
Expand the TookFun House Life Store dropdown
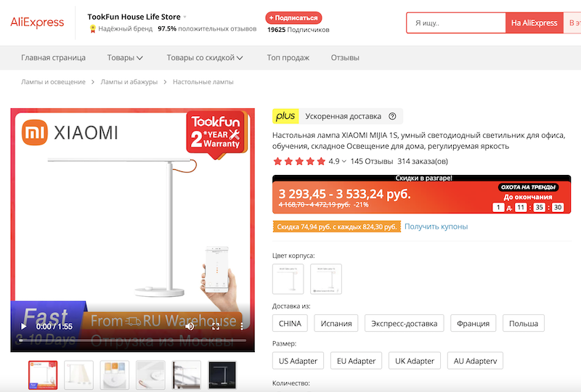pyautogui.click(x=185, y=17)
